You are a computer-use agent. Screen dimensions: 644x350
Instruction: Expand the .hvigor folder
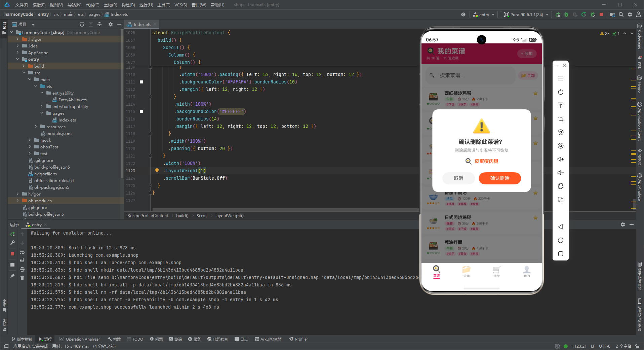pyautogui.click(x=17, y=39)
